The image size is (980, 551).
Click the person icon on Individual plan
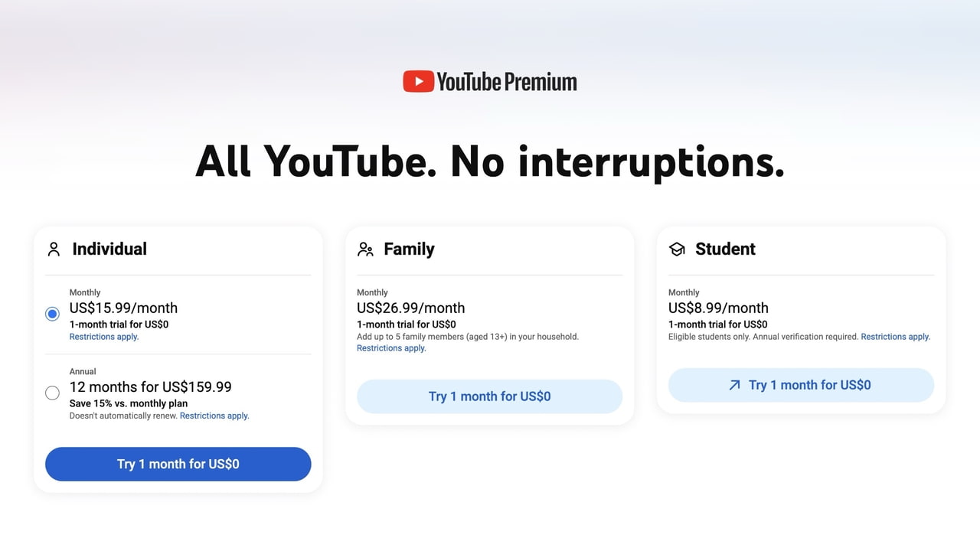click(x=52, y=249)
